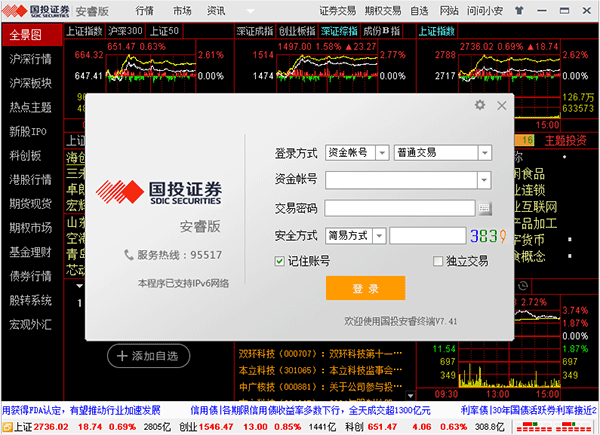Viewport: 600px width, 435px height.
Task: Select 沪深行情 in sidebar
Action: 30,59
